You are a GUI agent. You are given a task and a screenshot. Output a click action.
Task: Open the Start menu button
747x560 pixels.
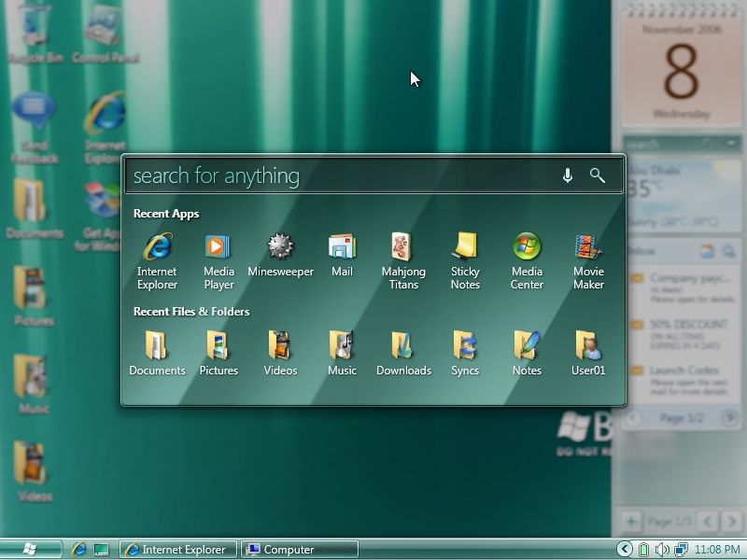click(31, 549)
